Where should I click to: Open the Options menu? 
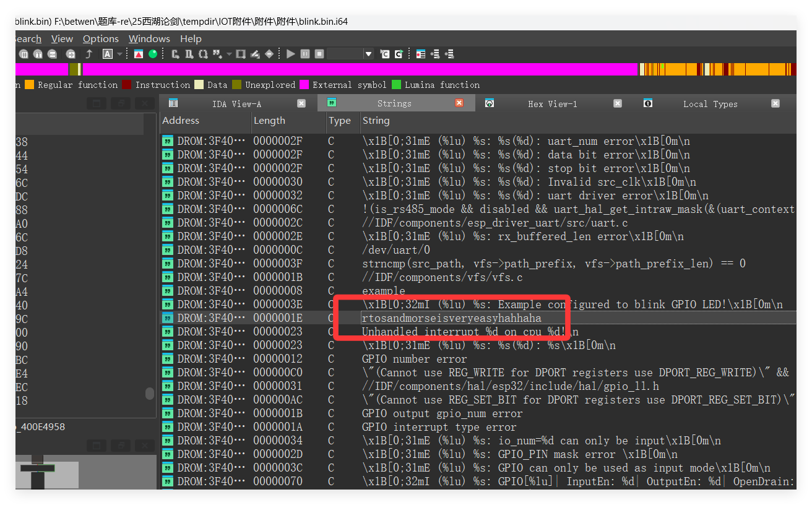101,38
